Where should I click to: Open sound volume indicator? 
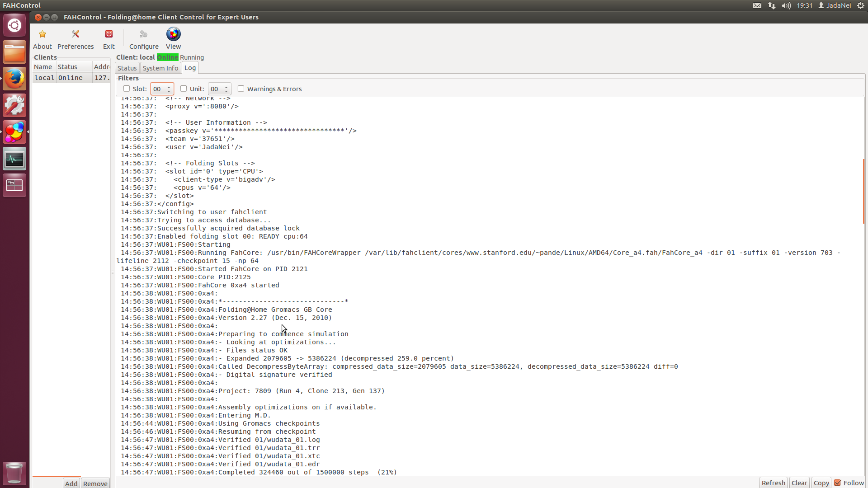pos(786,5)
